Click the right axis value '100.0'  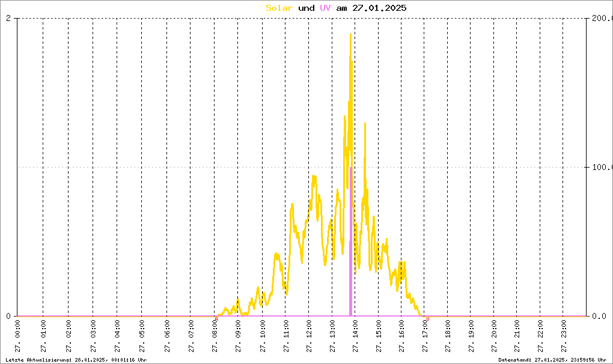602,167
